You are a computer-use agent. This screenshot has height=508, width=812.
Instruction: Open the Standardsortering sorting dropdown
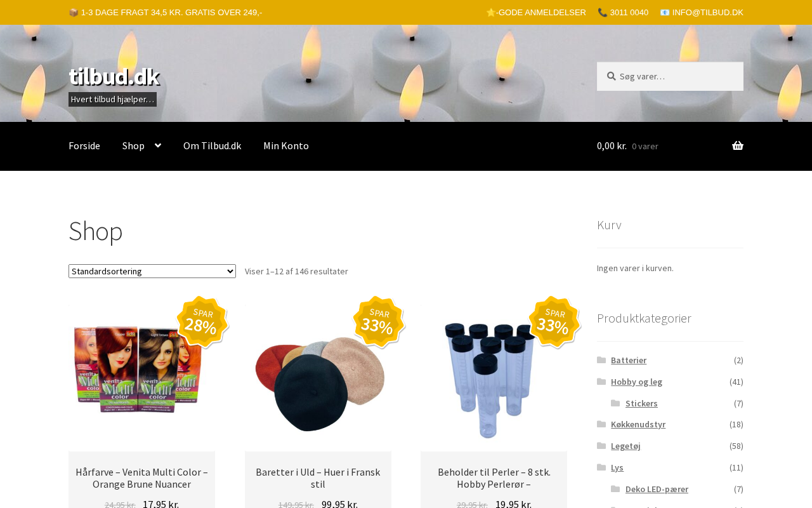[x=152, y=271]
